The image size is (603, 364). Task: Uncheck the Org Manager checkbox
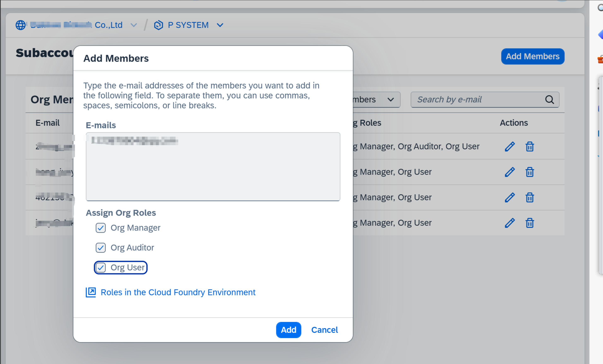101,228
